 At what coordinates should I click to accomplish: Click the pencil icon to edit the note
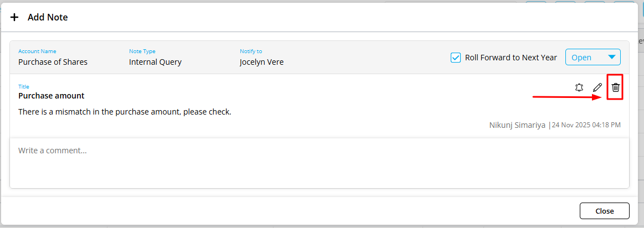(597, 87)
